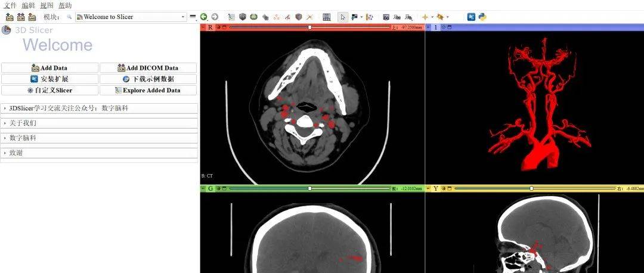Go to previous module with green arrow
The image size is (644, 273).
pyautogui.click(x=204, y=17)
